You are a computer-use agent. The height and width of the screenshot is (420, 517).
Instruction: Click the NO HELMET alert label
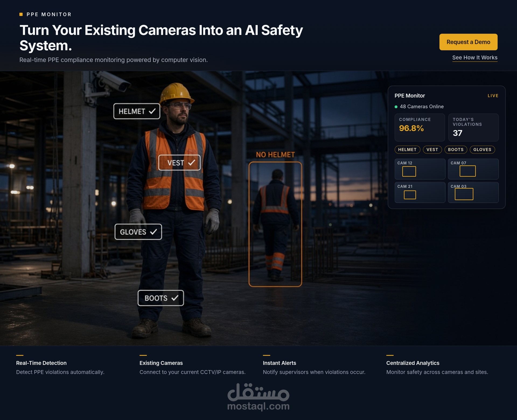[275, 155]
